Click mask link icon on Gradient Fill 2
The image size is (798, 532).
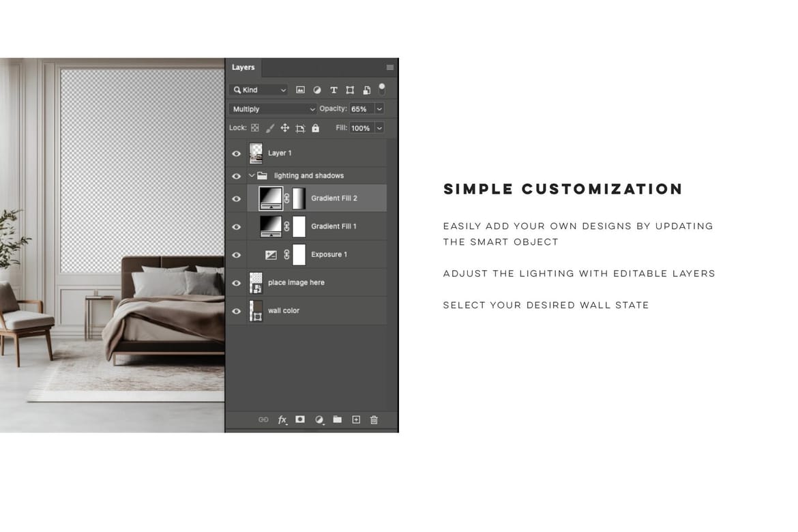point(287,198)
